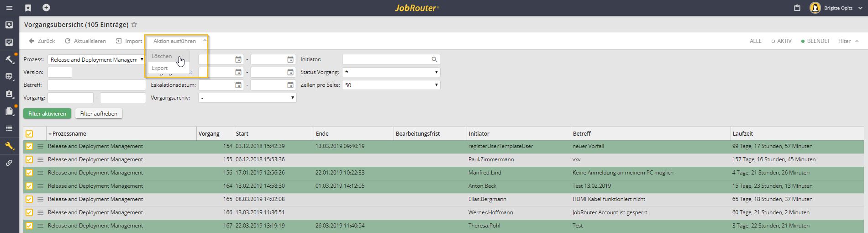Open the Prozess dropdown
Viewport: 868px width, 233px height.
(x=96, y=59)
